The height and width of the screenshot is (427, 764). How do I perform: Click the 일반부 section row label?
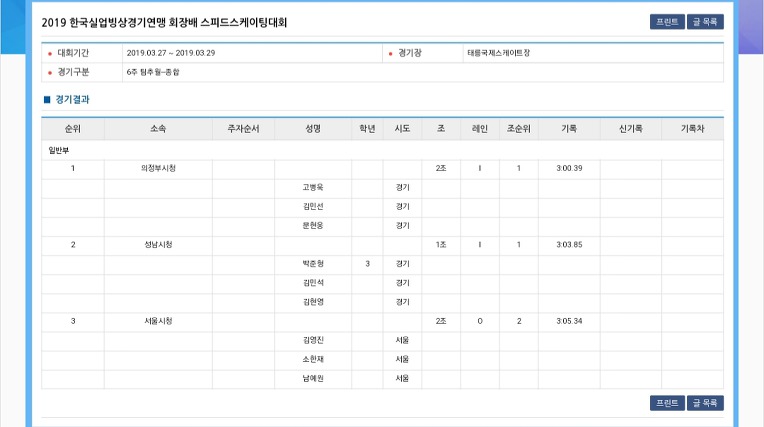pyautogui.click(x=58, y=150)
